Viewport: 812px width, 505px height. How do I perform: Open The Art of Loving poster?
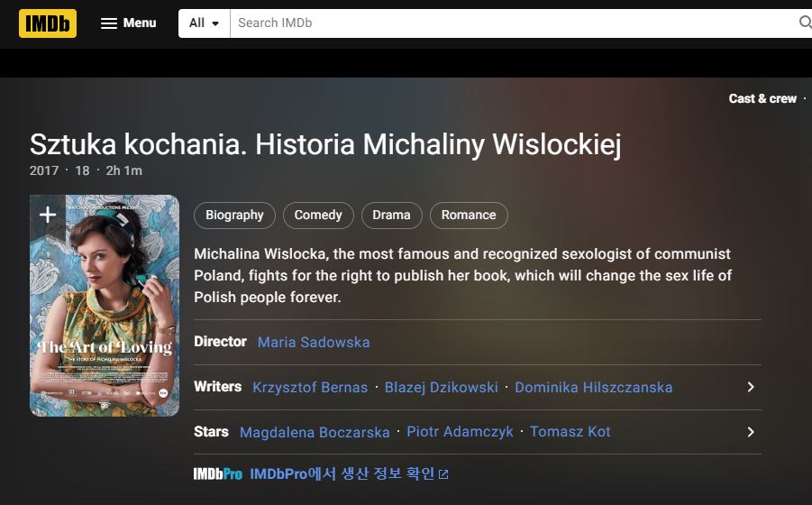[x=105, y=306]
